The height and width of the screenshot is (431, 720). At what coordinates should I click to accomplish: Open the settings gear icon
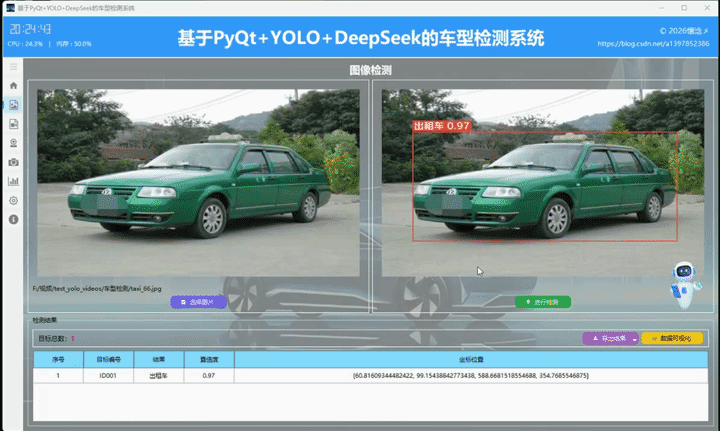[13, 201]
